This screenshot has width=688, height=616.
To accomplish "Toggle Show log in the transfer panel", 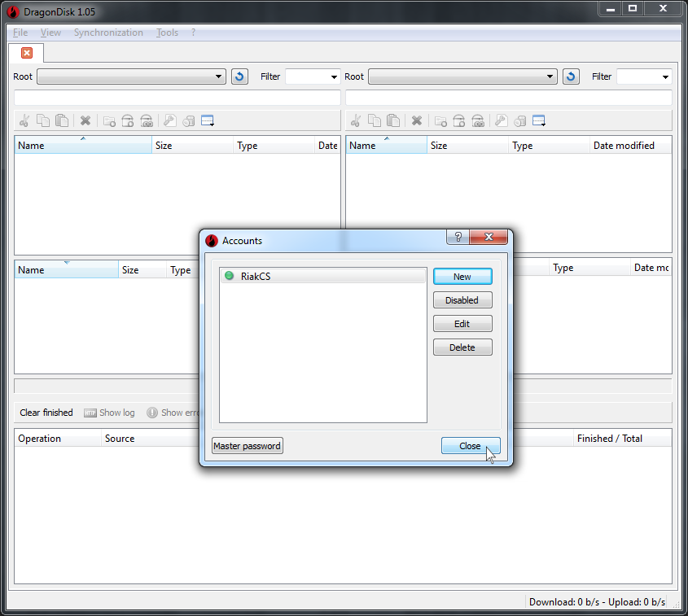I will (x=109, y=412).
